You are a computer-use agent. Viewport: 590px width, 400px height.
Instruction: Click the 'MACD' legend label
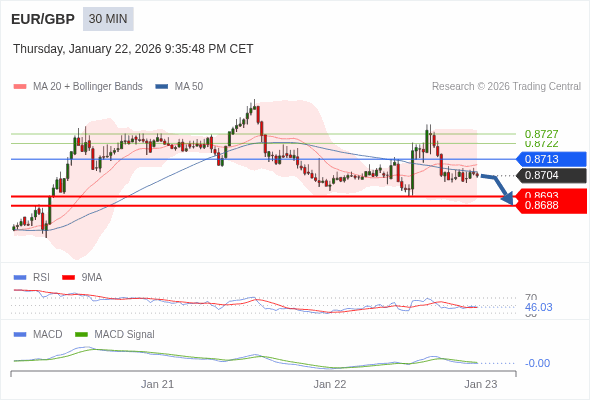tap(48, 335)
